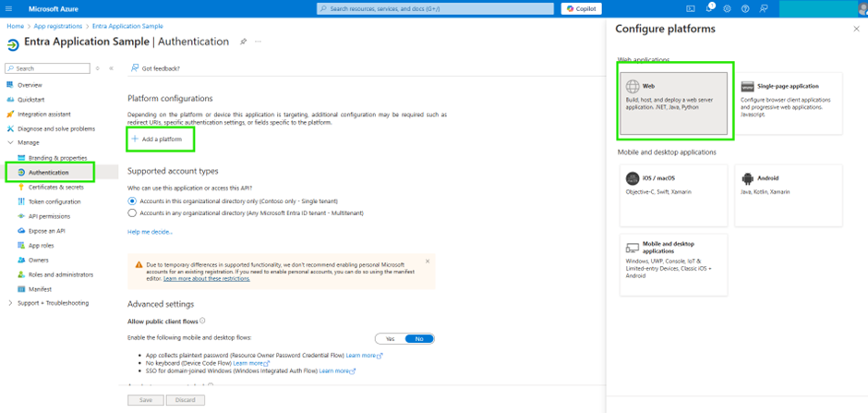
Task: Open Learn more for Windows Integrated Auth Flow
Action: coord(337,370)
